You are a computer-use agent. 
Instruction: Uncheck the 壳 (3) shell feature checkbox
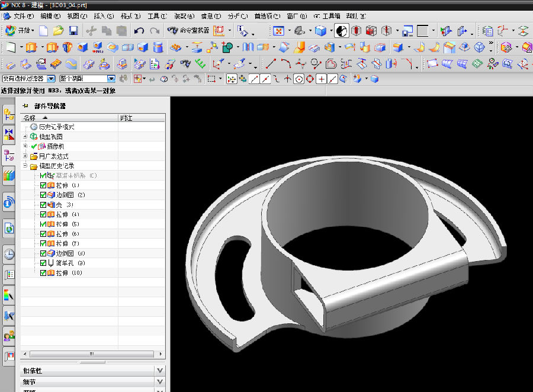[43, 204]
